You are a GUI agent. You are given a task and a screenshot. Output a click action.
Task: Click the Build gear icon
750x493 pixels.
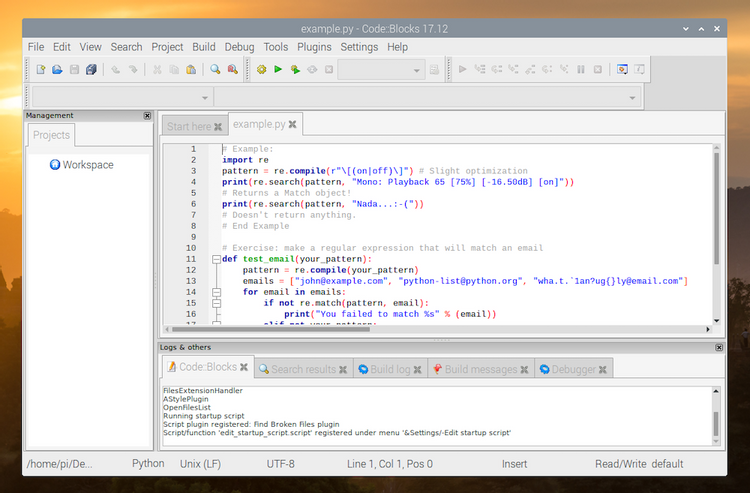tap(261, 70)
